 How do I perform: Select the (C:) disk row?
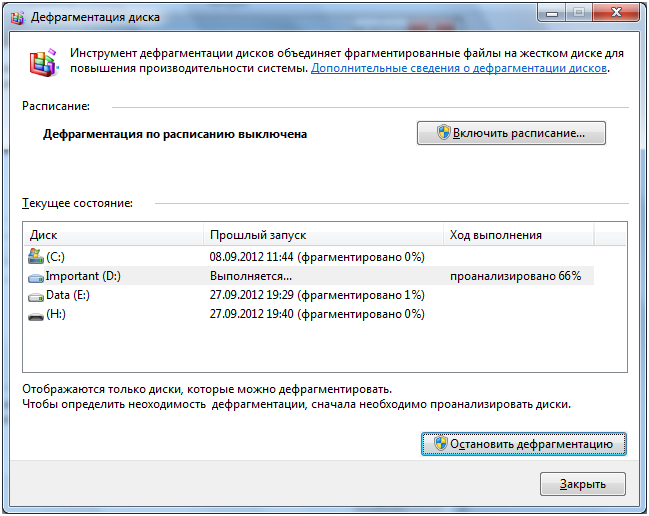pos(120,257)
